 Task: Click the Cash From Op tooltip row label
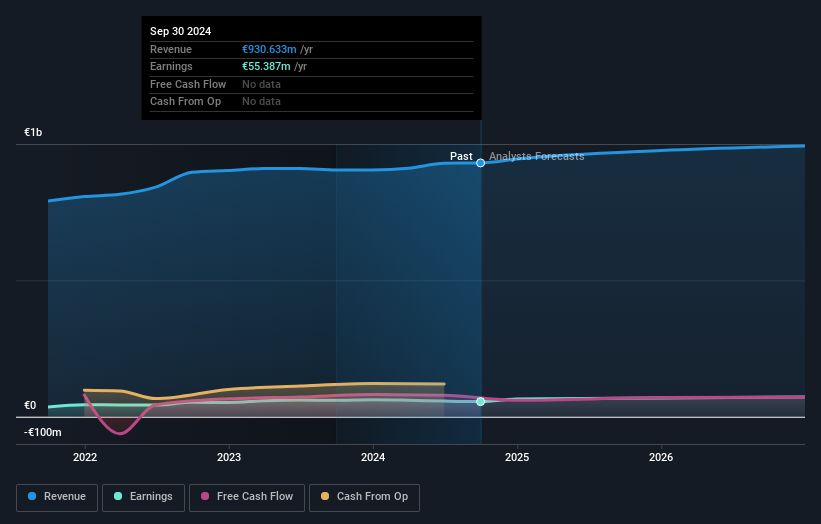point(185,102)
